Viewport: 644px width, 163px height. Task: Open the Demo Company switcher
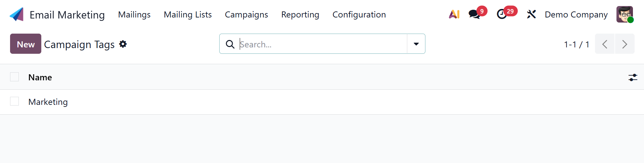click(x=576, y=14)
